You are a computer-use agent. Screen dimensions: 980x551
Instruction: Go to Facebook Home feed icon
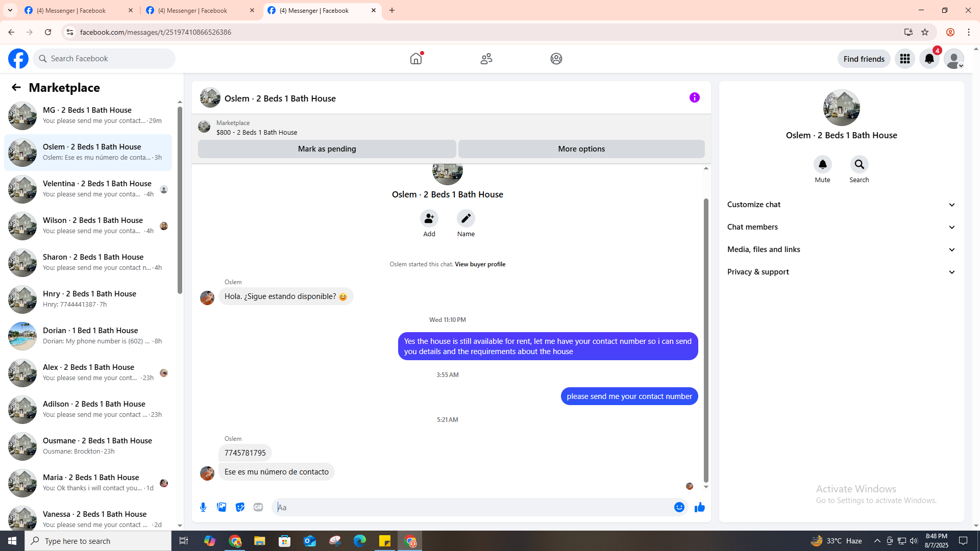point(416,59)
